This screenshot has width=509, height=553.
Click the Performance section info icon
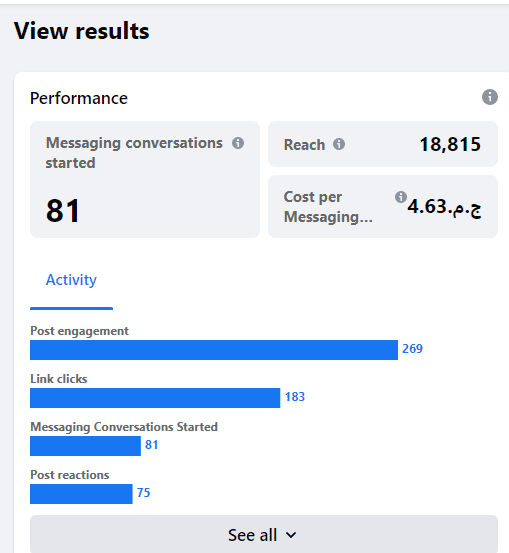[x=490, y=97]
